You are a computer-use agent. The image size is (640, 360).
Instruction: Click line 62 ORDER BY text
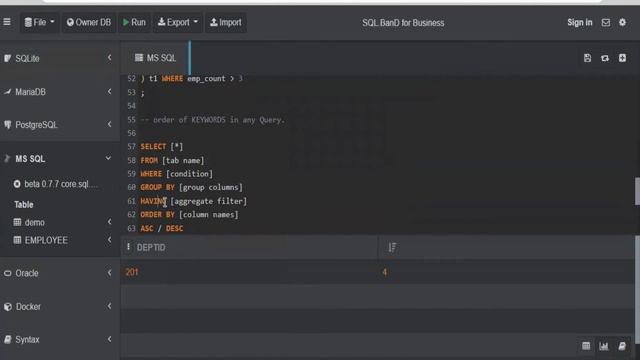189,215
